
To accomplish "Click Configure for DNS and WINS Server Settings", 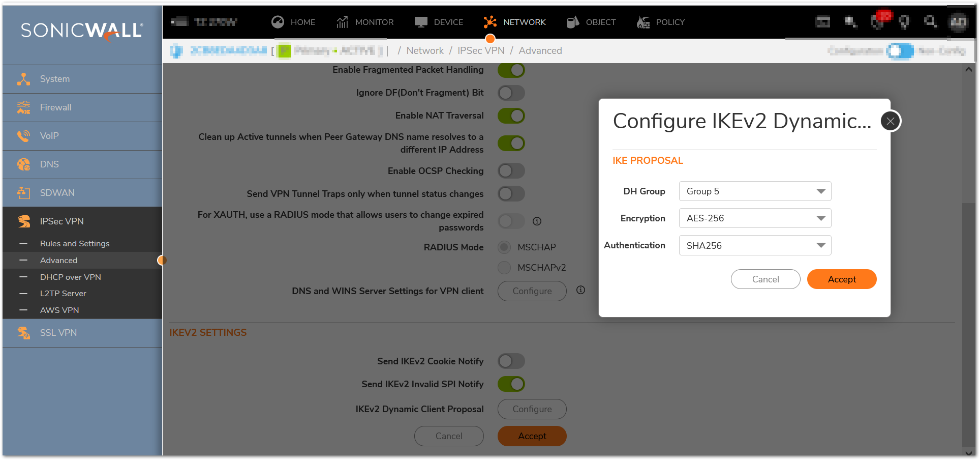I will [x=532, y=291].
